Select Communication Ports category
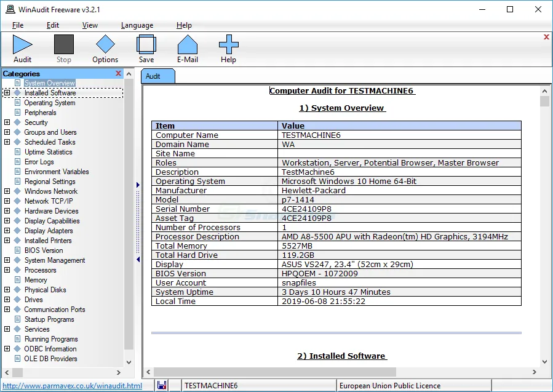Screen dimensions: 553x392 (55, 310)
